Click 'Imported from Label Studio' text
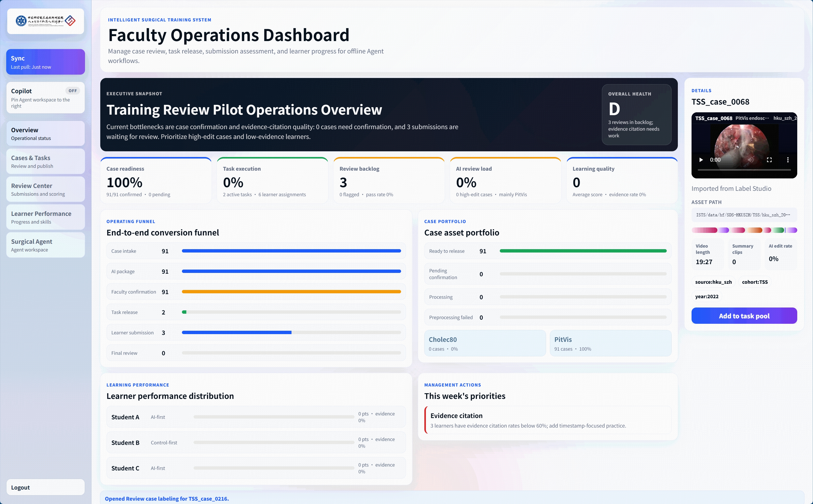 click(x=731, y=188)
